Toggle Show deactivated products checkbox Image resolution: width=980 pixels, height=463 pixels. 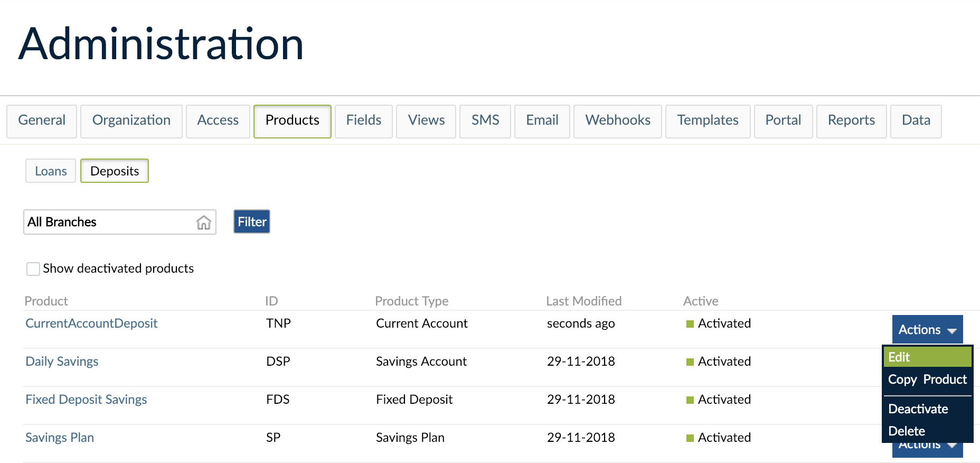pyautogui.click(x=33, y=269)
